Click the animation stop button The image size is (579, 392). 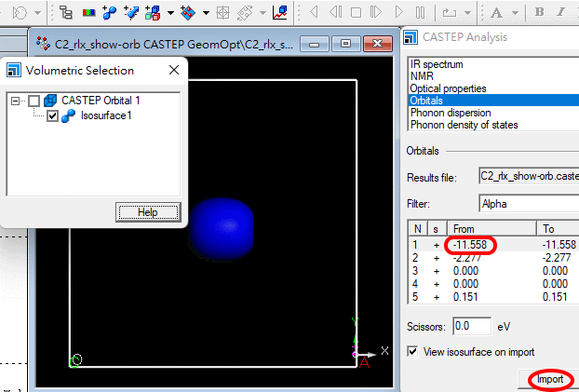click(357, 13)
